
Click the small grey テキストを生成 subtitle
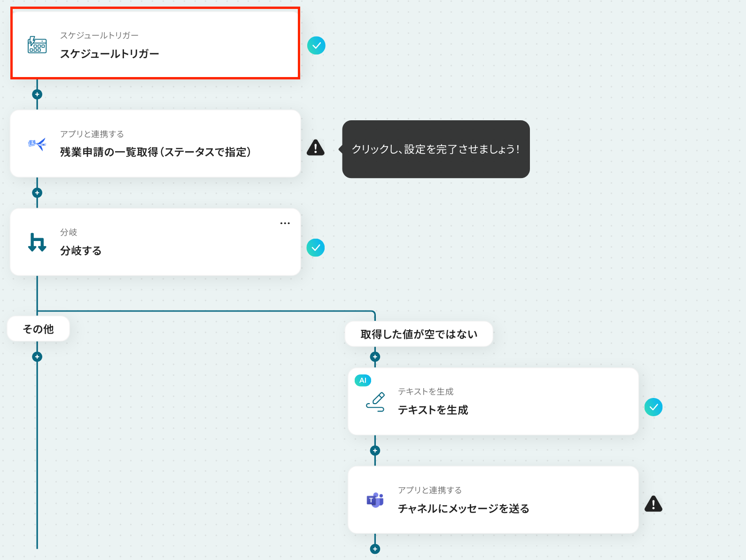click(x=426, y=391)
